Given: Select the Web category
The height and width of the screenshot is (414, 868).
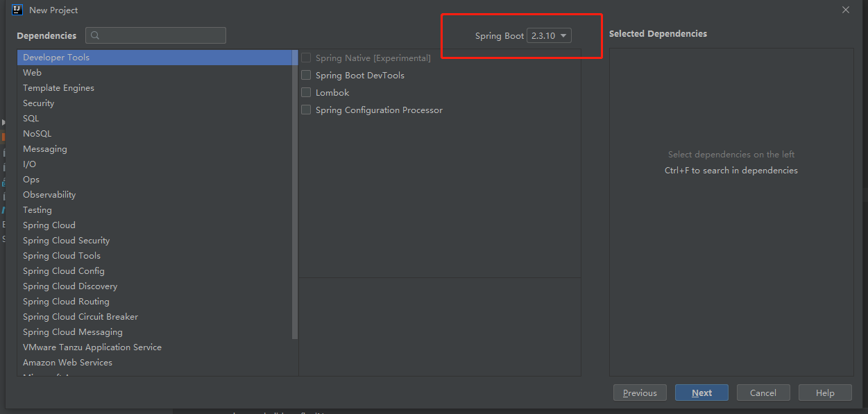Looking at the screenshot, I should point(155,73).
